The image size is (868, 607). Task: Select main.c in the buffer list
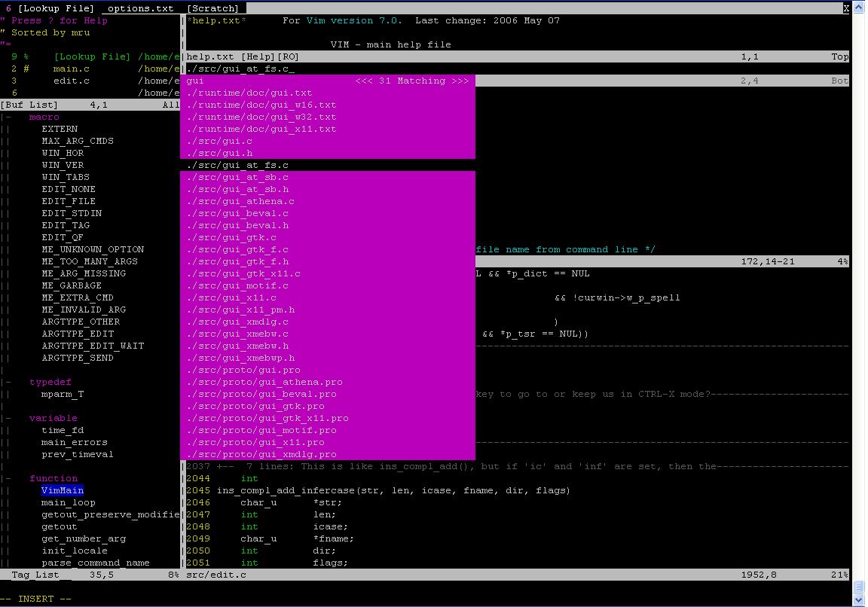pyautogui.click(x=72, y=69)
